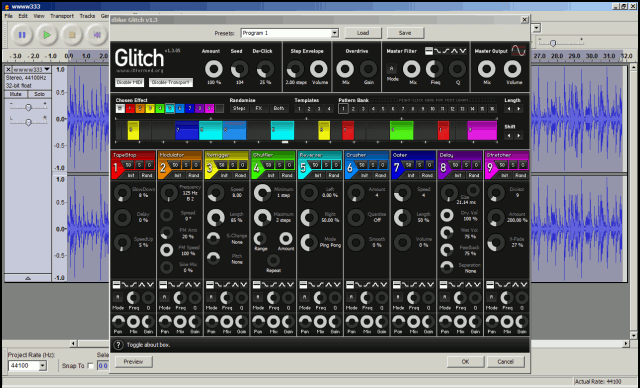Click the Skip to Start button
This screenshot has width=640, height=388.
(x=97, y=35)
